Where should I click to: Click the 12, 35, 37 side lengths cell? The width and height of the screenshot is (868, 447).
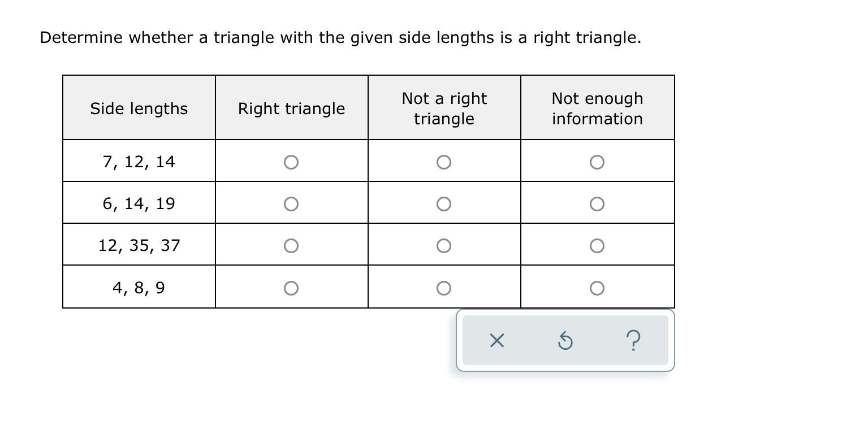(139, 245)
